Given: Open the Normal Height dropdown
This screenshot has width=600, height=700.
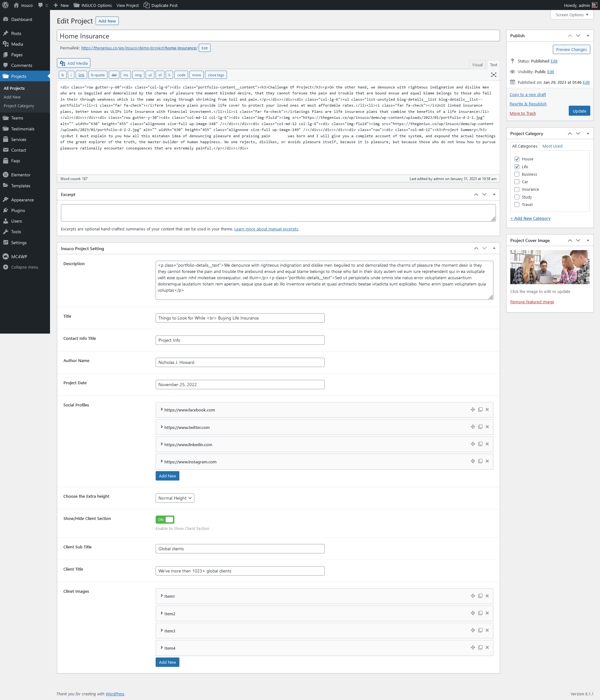Looking at the screenshot, I should click(x=175, y=498).
